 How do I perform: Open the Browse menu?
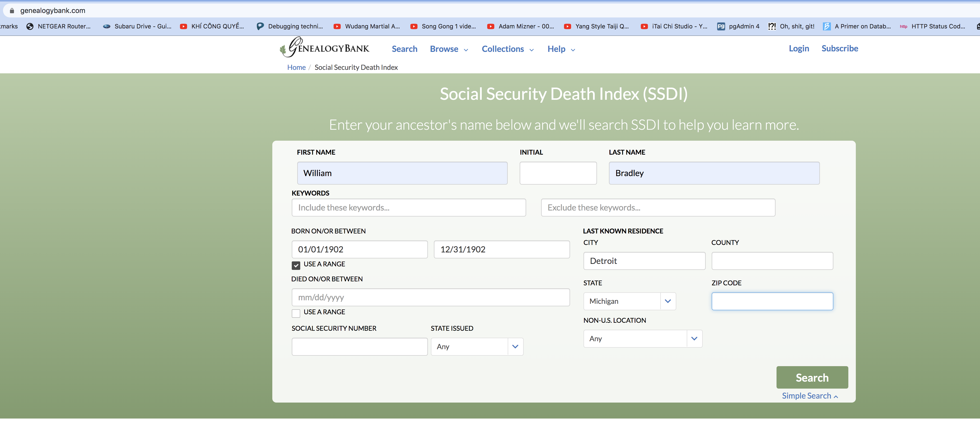[x=449, y=49]
